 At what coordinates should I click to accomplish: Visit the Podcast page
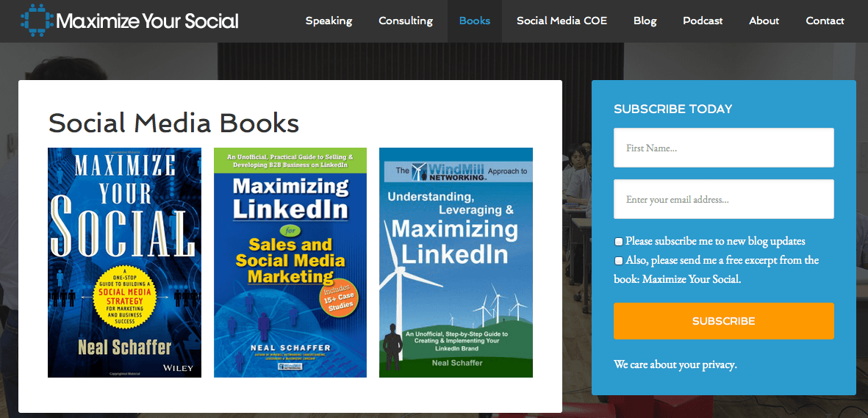(703, 21)
